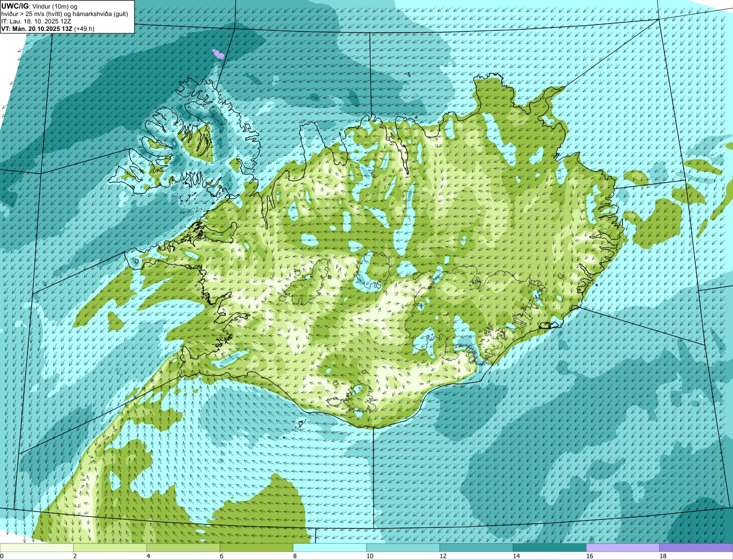
Task: Click the legend scale label '6'
Action: [222, 556]
